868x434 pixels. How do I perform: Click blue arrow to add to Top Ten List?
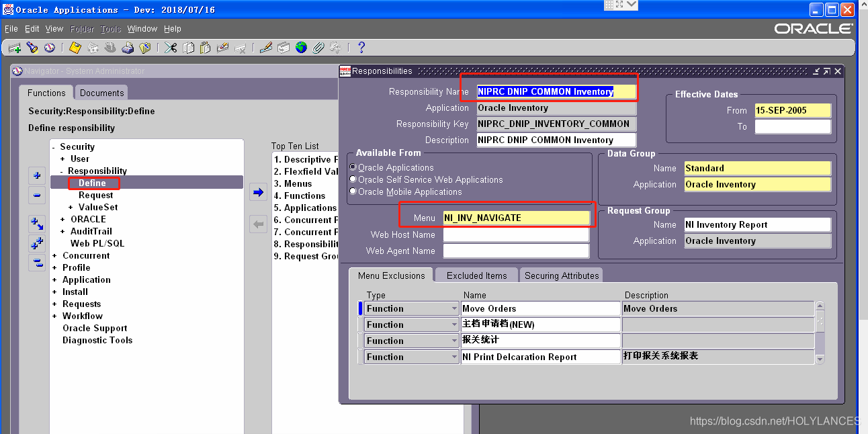258,193
